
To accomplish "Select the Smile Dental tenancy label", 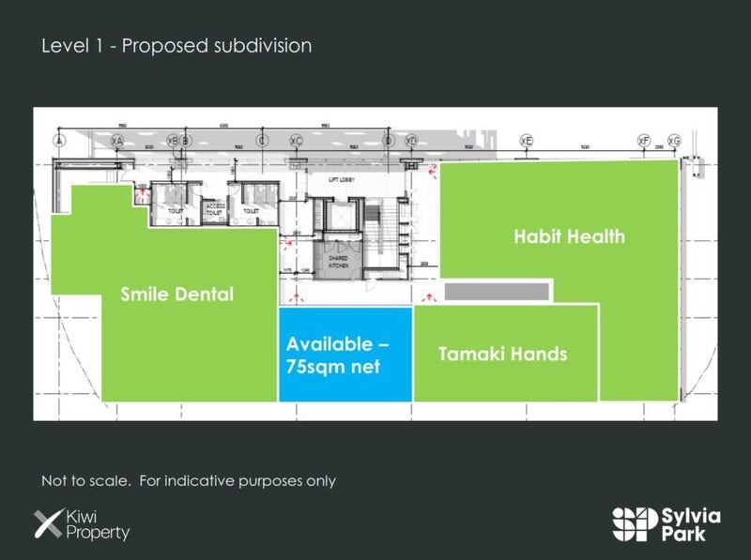I will [176, 294].
